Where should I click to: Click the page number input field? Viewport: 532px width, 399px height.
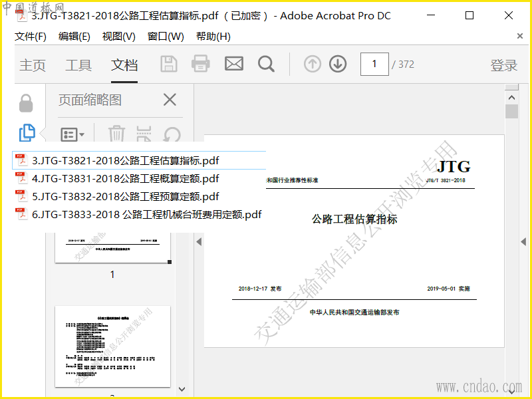374,64
